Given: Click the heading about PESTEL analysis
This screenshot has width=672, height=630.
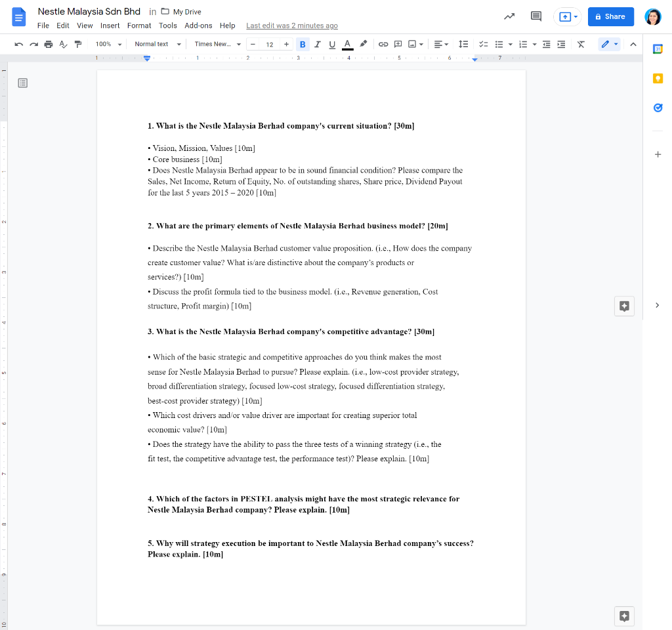Looking at the screenshot, I should [x=303, y=505].
